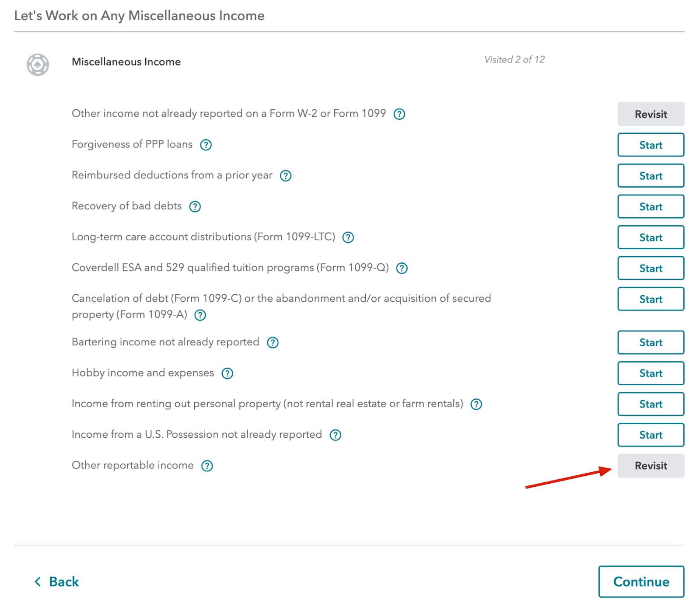700x607 pixels.
Task: Open help for Form 1099-LTC distributions
Action: point(348,237)
